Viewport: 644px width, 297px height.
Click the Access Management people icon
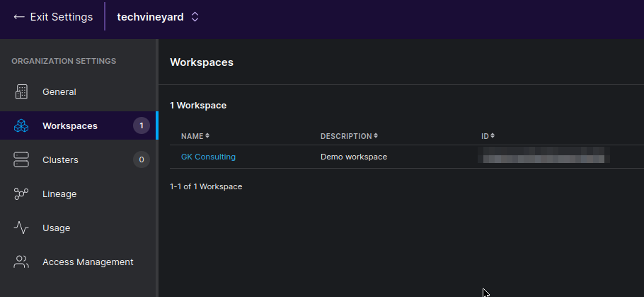pyautogui.click(x=21, y=262)
